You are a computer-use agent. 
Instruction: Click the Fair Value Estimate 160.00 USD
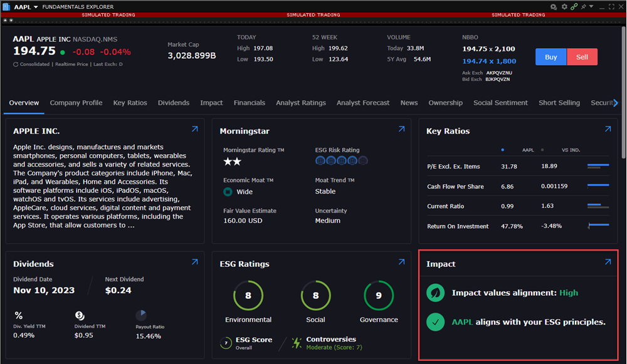(x=243, y=221)
